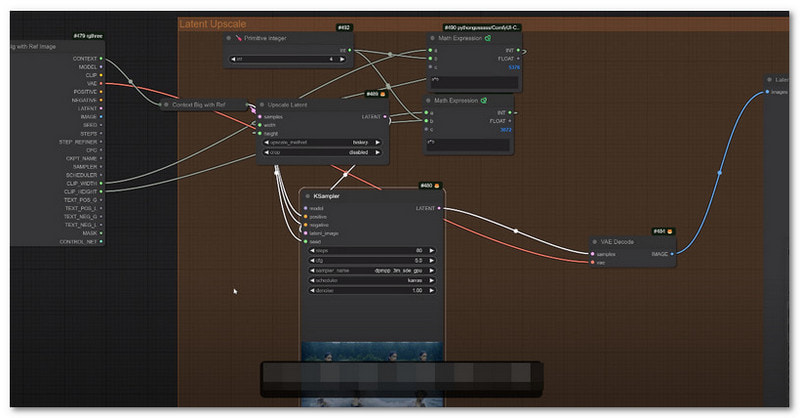Toggle collapse dot on VAE Decode node
800x418 pixels.
(595, 242)
